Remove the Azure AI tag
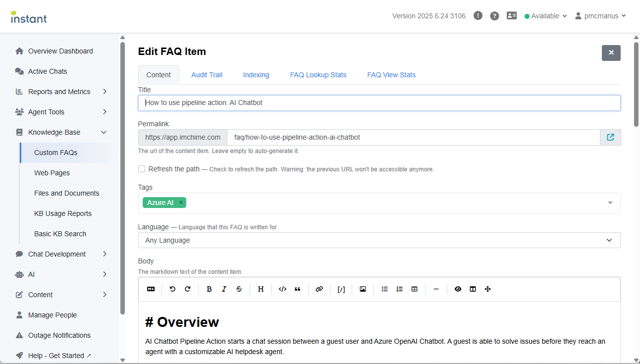Screen dimensions: 640x364 click(181, 203)
